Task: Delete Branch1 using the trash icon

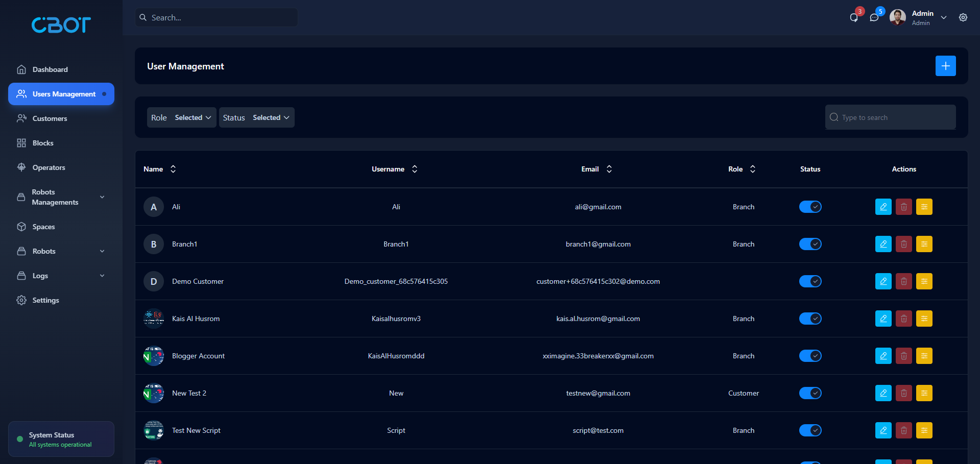Action: pyautogui.click(x=903, y=244)
